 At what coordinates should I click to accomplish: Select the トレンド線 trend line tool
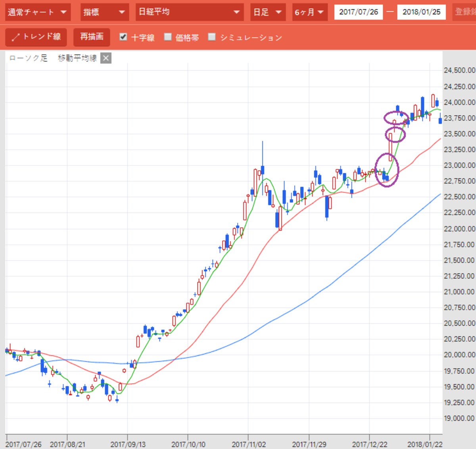[36, 37]
